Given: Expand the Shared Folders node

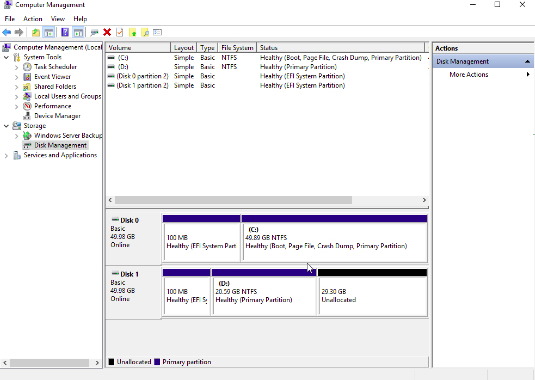Looking at the screenshot, I should click(x=16, y=87).
